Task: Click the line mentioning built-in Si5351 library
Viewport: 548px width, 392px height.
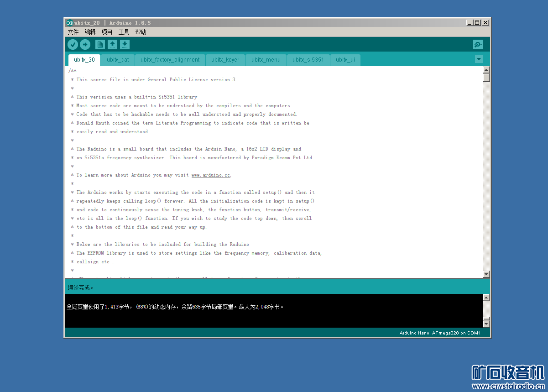Action: tap(134, 97)
